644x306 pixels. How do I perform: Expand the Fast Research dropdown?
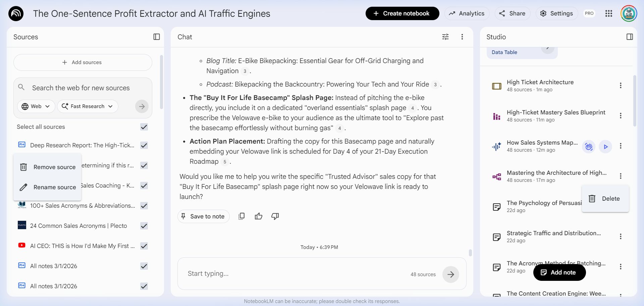88,106
